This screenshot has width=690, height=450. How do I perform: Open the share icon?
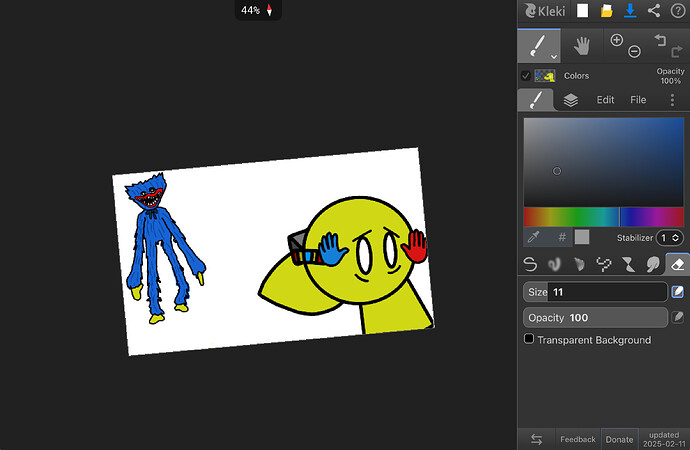[654, 11]
